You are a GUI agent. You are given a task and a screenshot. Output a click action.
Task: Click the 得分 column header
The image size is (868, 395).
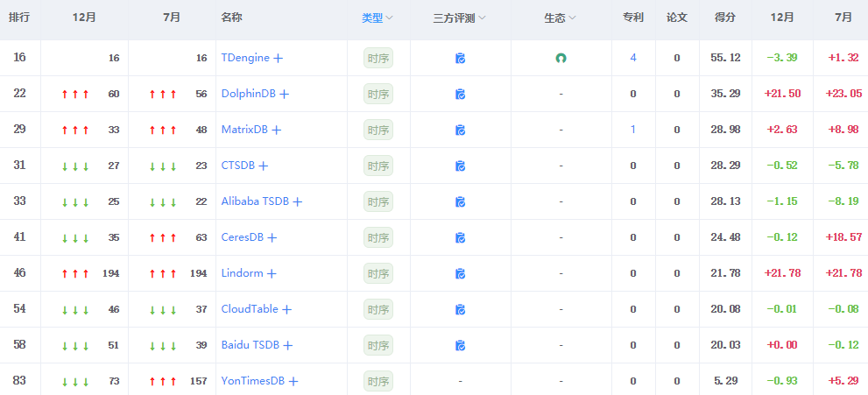click(x=724, y=18)
